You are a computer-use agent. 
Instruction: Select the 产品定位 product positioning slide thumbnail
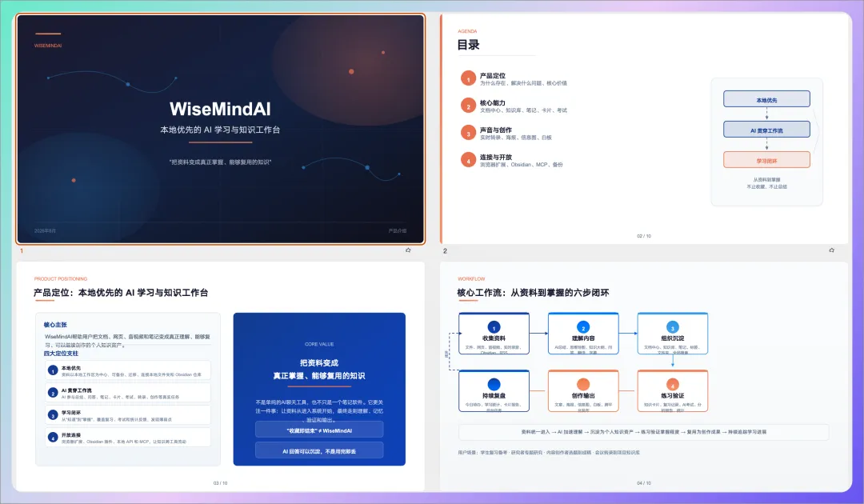tap(221, 376)
